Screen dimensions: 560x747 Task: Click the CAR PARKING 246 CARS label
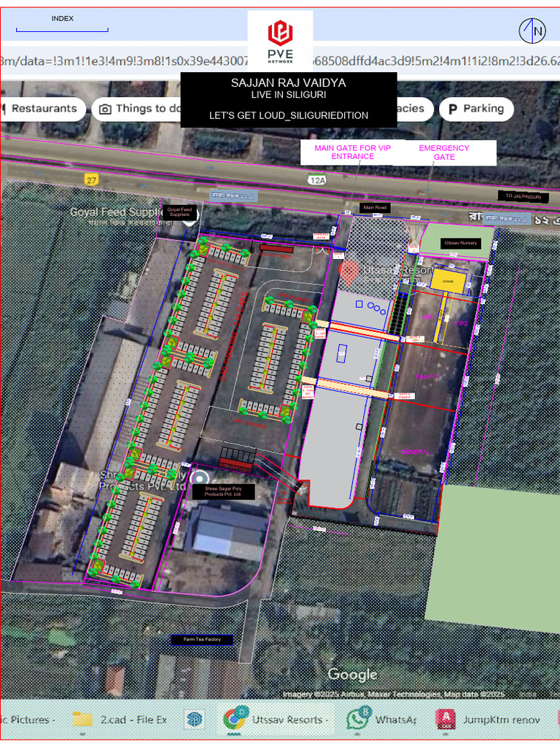click(x=234, y=336)
